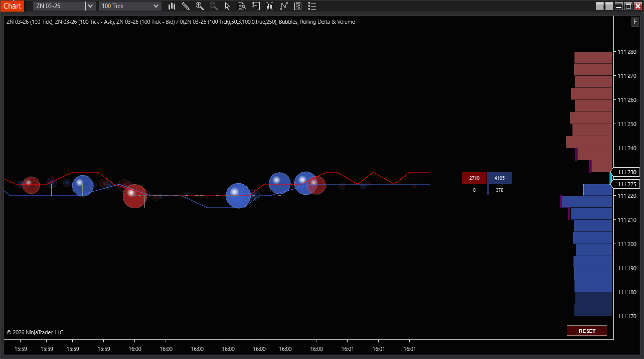Open the Drawing Tools pencil menu

[x=186, y=6]
